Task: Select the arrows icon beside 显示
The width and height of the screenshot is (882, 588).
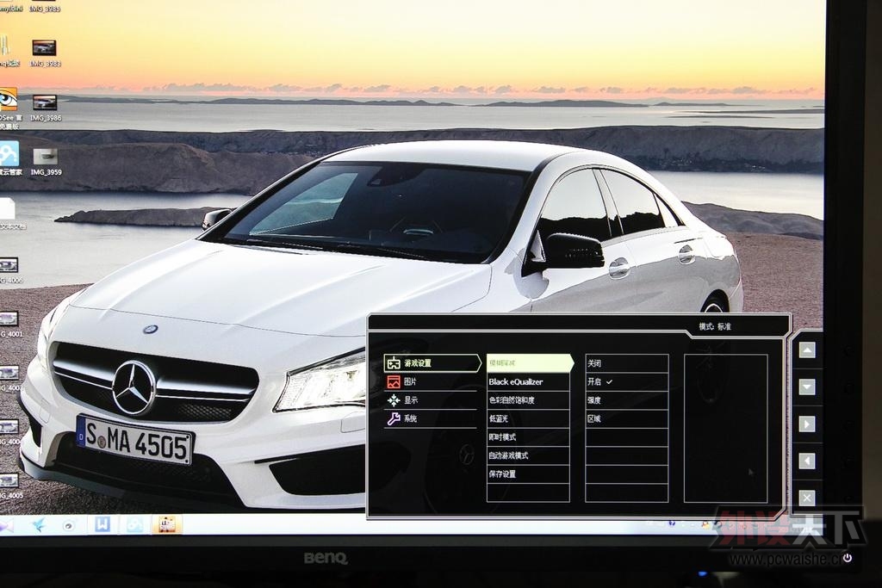Action: tap(393, 400)
